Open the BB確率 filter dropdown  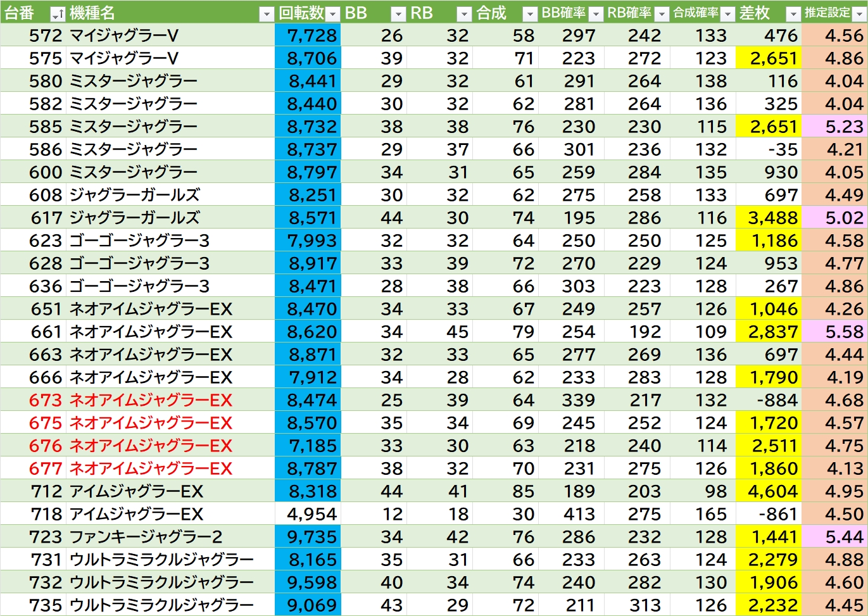tap(596, 14)
